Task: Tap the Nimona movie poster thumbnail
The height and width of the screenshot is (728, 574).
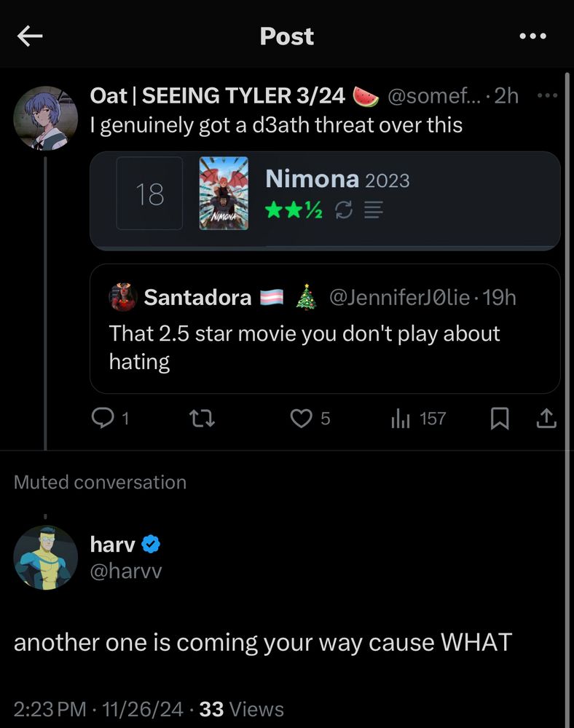Action: tap(224, 193)
